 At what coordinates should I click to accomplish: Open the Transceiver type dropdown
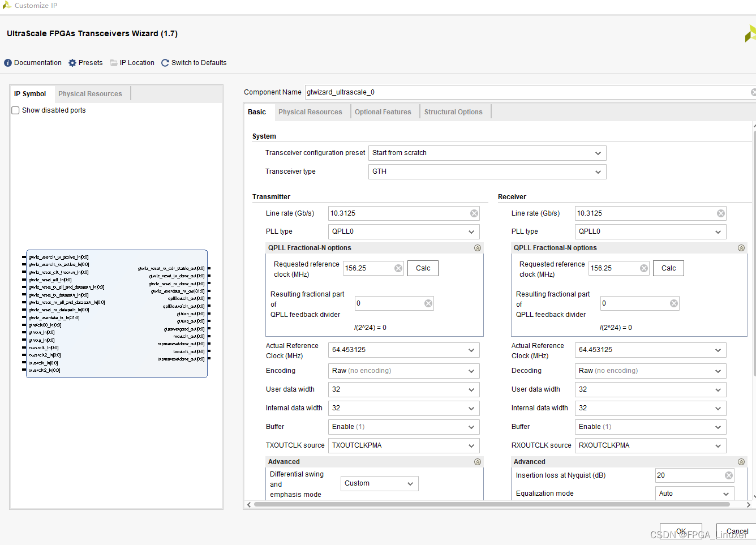click(487, 171)
